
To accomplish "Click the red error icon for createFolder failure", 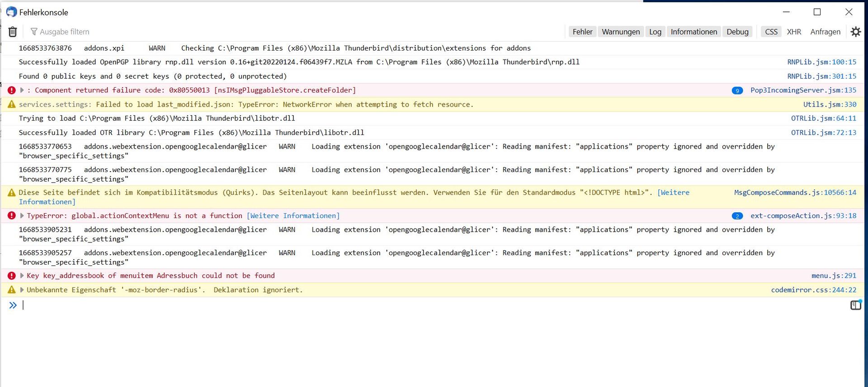I will click(12, 90).
